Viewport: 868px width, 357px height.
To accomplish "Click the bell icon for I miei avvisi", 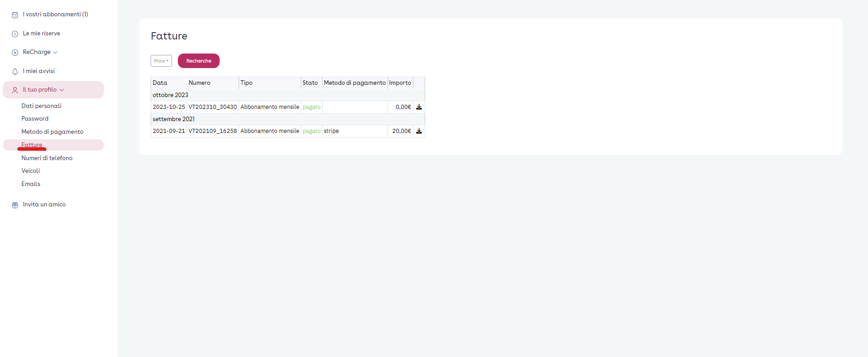I will click(15, 72).
